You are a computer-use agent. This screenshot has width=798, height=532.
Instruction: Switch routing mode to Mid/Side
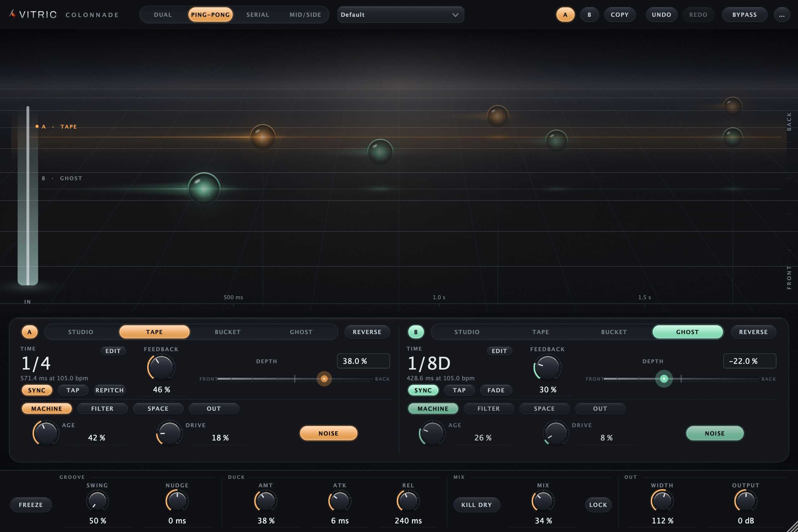(305, 15)
